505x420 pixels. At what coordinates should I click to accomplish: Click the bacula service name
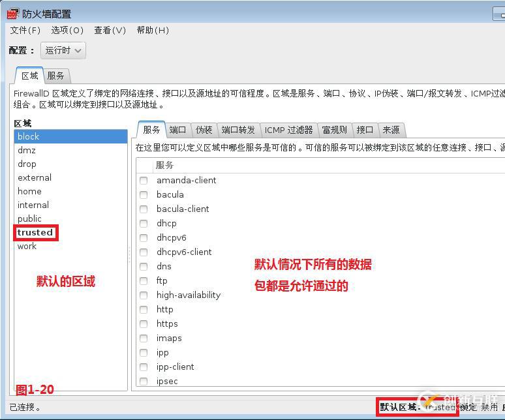(x=170, y=195)
